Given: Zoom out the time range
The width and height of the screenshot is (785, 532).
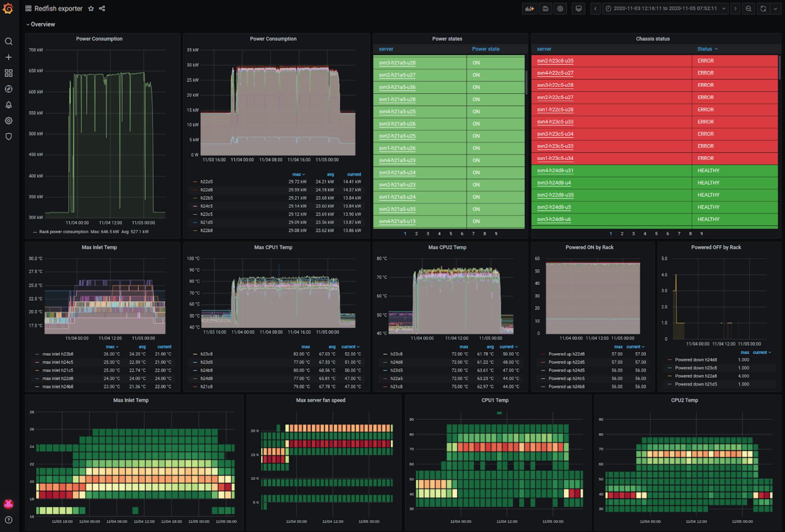Looking at the screenshot, I should (748, 8).
